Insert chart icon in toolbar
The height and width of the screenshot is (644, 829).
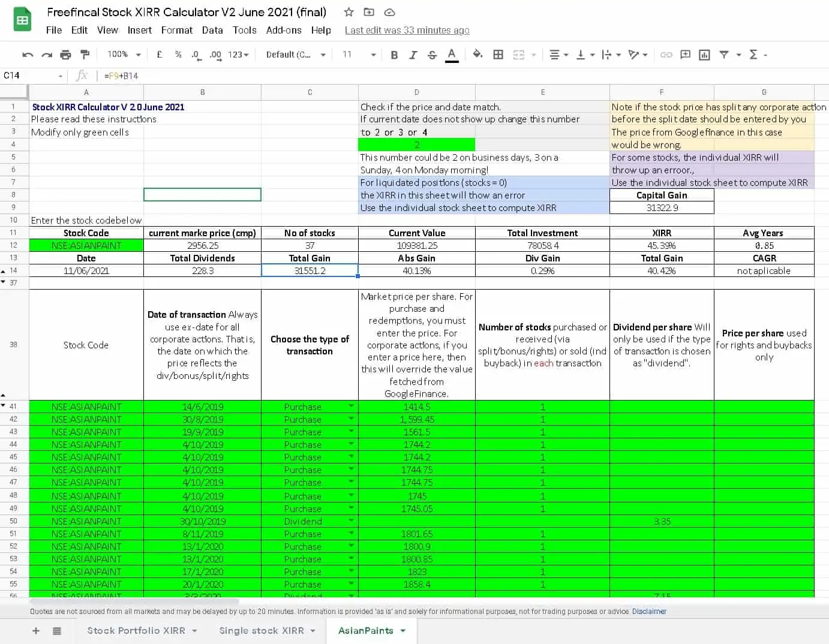[705, 55]
